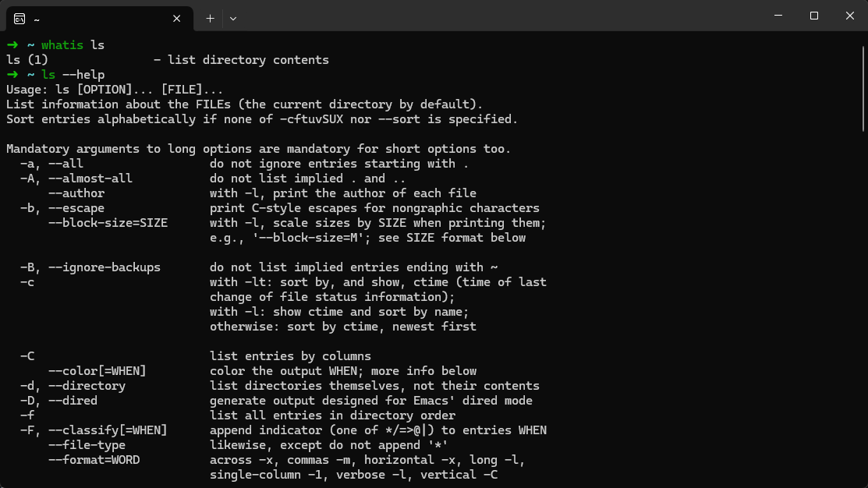Image resolution: width=868 pixels, height=488 pixels.
Task: Click the "Usage: ls [OPTION]... [FILE]..." line
Action: [115, 90]
